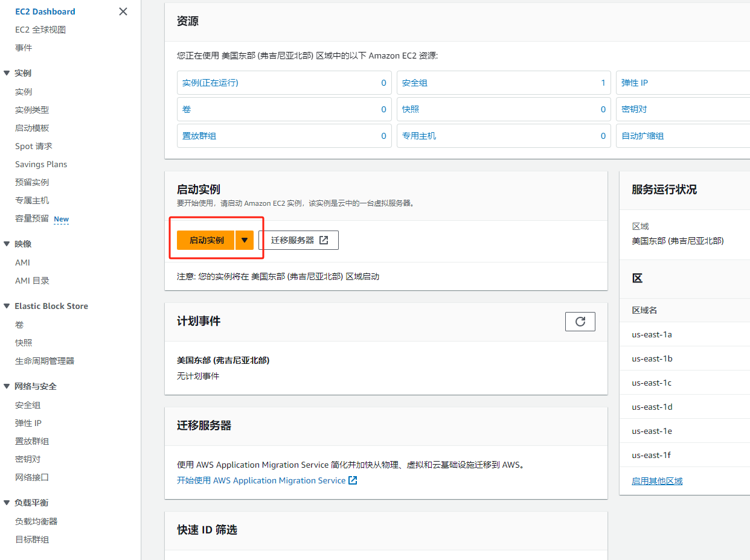
Task: Select us-east-1c zone row
Action: pos(685,383)
